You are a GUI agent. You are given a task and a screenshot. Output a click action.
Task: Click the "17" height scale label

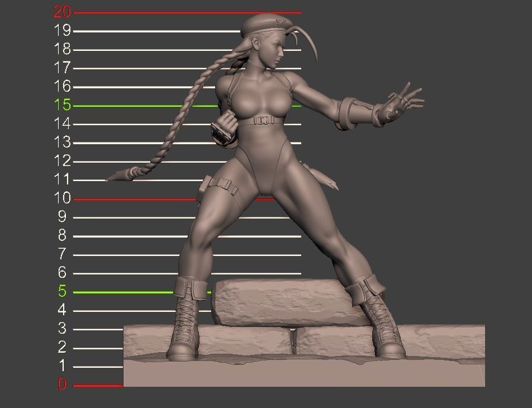coord(63,68)
